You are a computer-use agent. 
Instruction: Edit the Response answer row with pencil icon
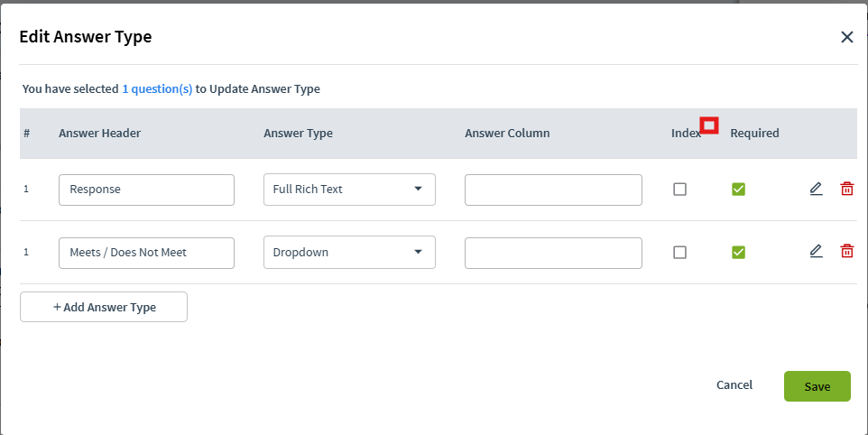[816, 190]
